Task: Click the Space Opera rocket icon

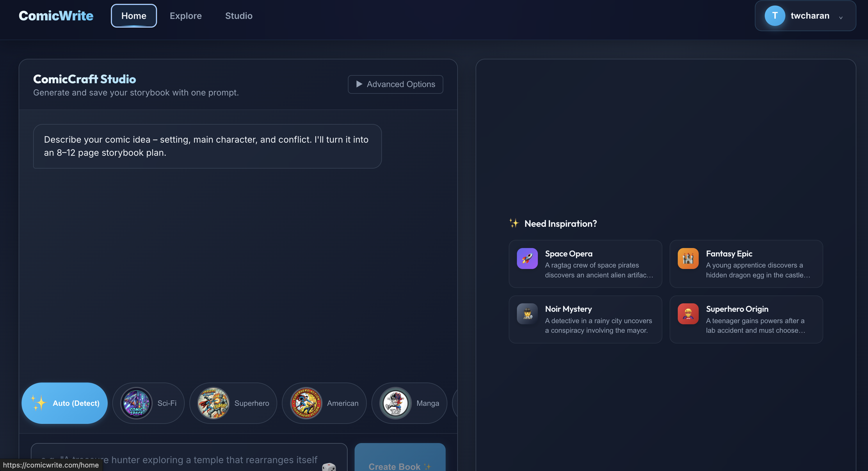Action: [x=527, y=258]
